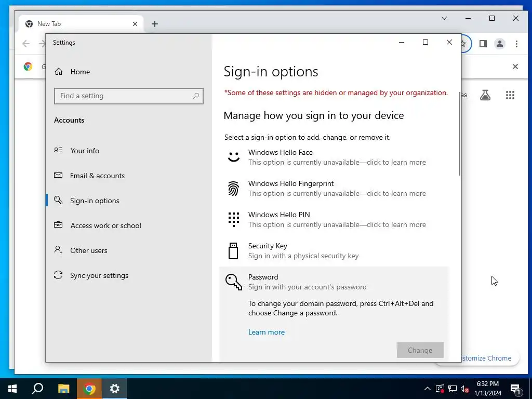Open Windows Start menu
Viewport: 532px width, 399px height.
point(12,389)
